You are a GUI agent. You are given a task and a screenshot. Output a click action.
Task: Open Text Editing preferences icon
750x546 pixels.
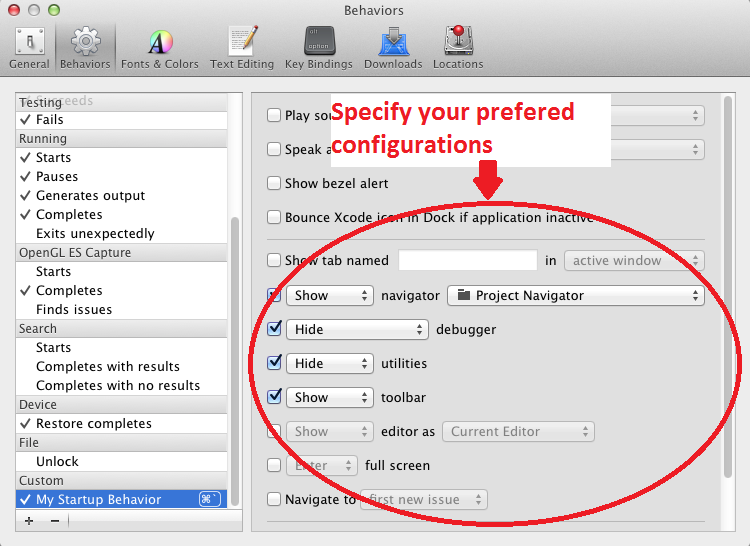tap(242, 48)
